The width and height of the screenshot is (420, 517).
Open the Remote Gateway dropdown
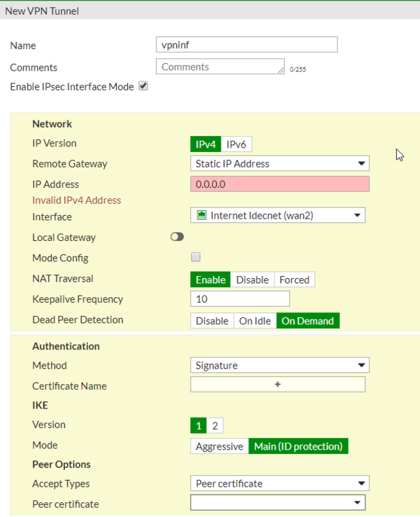[279, 164]
